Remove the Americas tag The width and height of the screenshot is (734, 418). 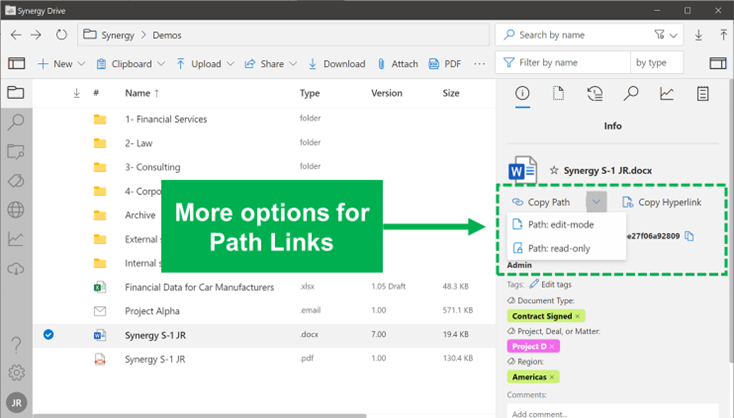click(552, 377)
